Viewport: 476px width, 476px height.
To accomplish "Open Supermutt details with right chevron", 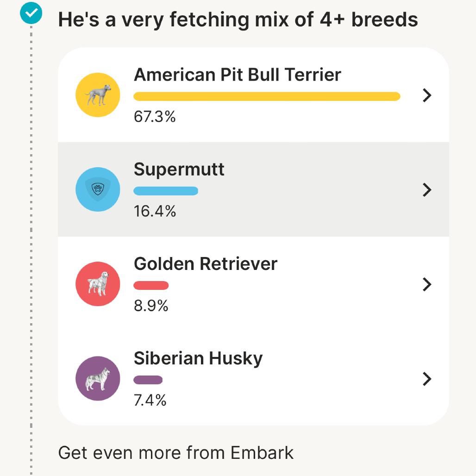I will tap(427, 190).
